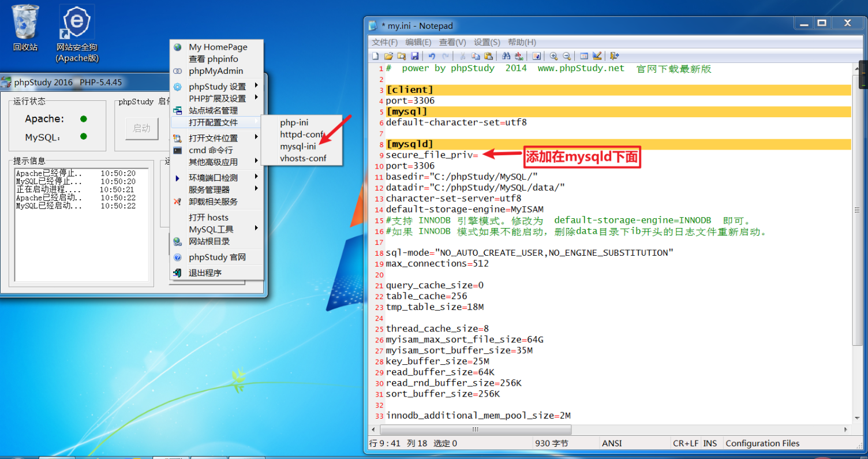This screenshot has height=459, width=868.
Task: Click the 正在启动进程 log row in phpStudy
Action: coord(75,189)
